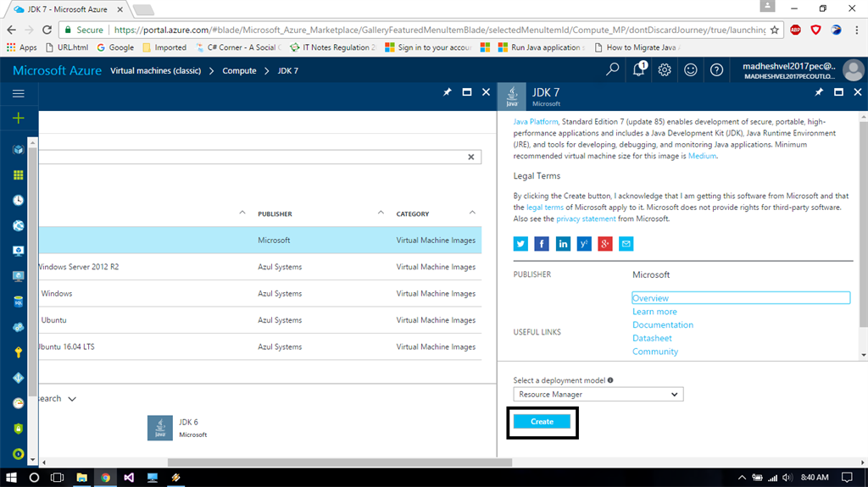Image resolution: width=868 pixels, height=487 pixels.
Task: Open the privacy statement link
Action: pos(586,219)
